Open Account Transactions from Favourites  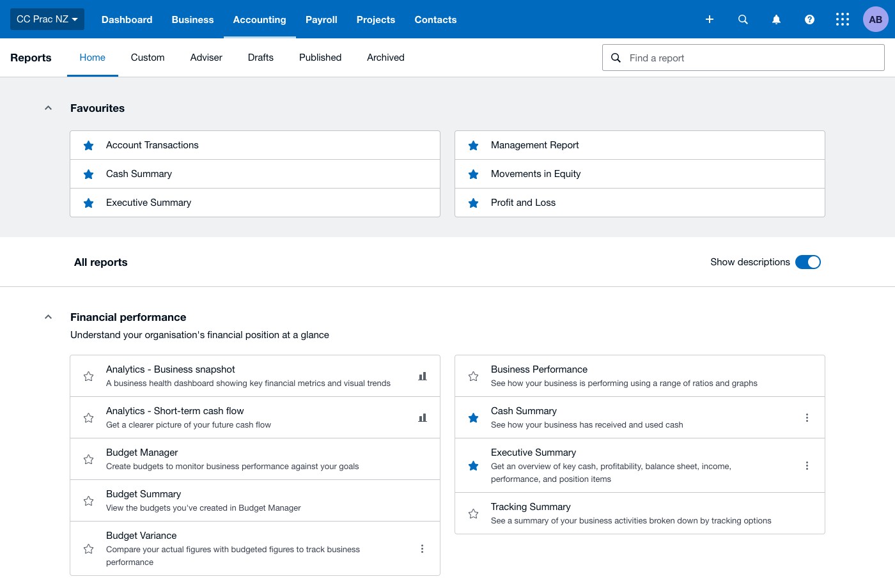[x=255, y=145]
